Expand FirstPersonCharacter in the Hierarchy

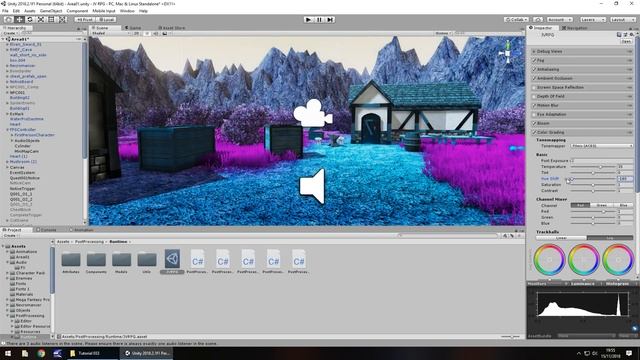12,135
